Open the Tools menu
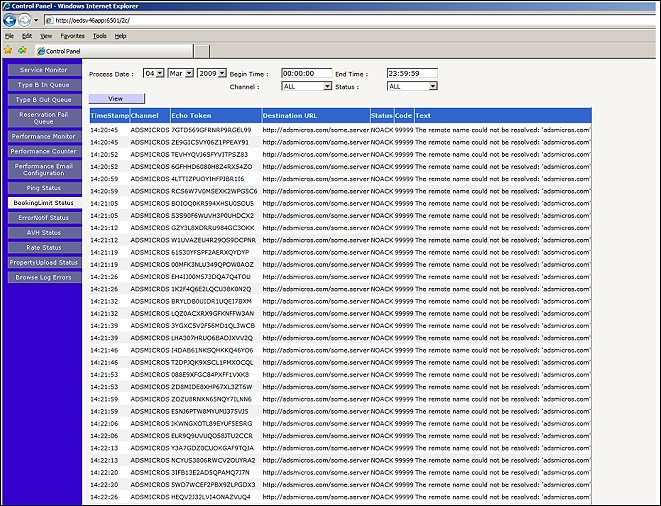The height and width of the screenshot is (506, 661). pos(99,35)
